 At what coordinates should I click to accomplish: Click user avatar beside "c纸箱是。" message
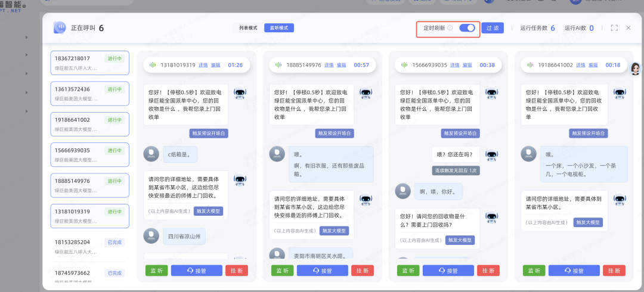point(151,154)
